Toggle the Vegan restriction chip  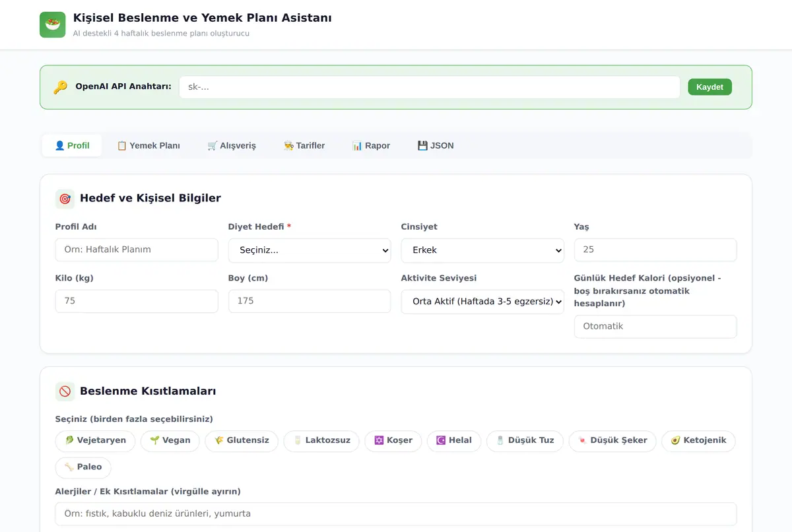(x=170, y=441)
